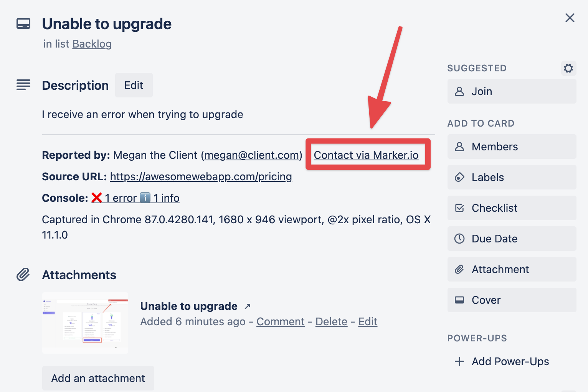Open the external arrow icon next to attachment name
Viewport: 588px width, 392px height.
pos(248,306)
